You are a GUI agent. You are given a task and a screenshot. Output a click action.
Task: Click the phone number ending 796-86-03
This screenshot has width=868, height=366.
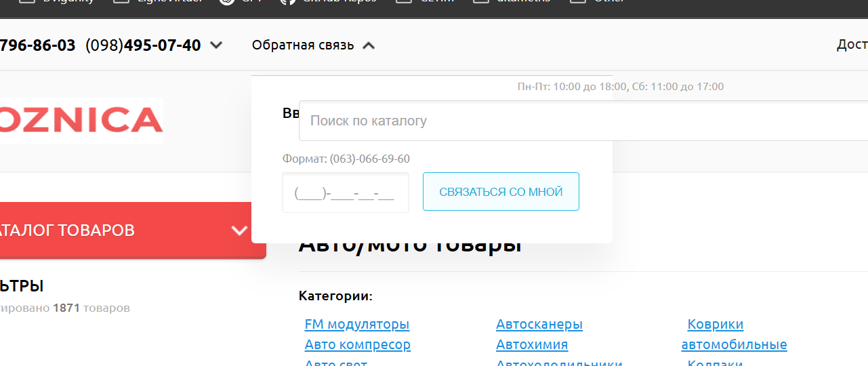pyautogui.click(x=37, y=45)
